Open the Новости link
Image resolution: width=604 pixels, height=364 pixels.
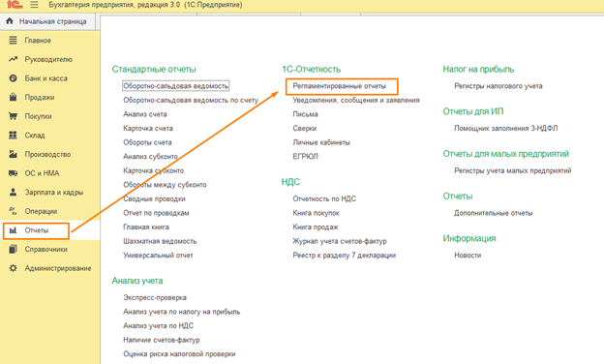pos(468,255)
